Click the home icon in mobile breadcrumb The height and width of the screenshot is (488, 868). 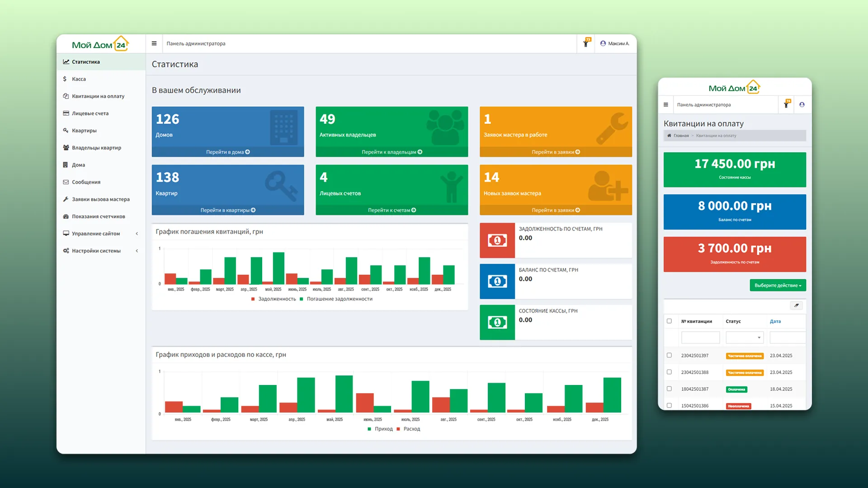(x=669, y=136)
